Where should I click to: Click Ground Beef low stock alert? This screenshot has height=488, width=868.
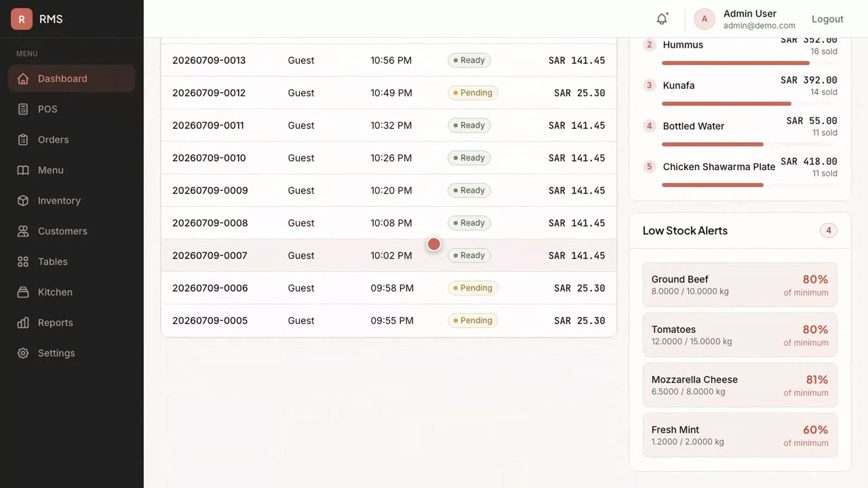[740, 285]
